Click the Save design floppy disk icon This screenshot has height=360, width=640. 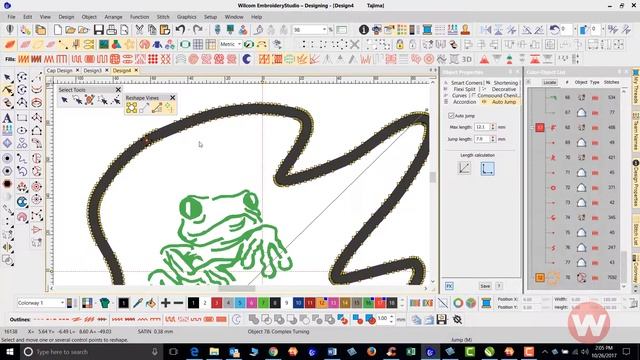click(99, 30)
